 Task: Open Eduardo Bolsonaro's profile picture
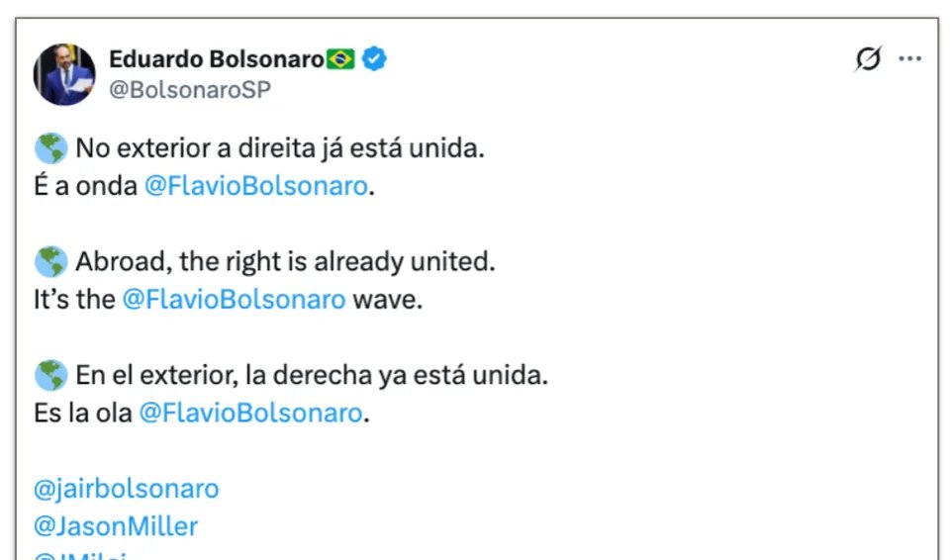(x=65, y=74)
